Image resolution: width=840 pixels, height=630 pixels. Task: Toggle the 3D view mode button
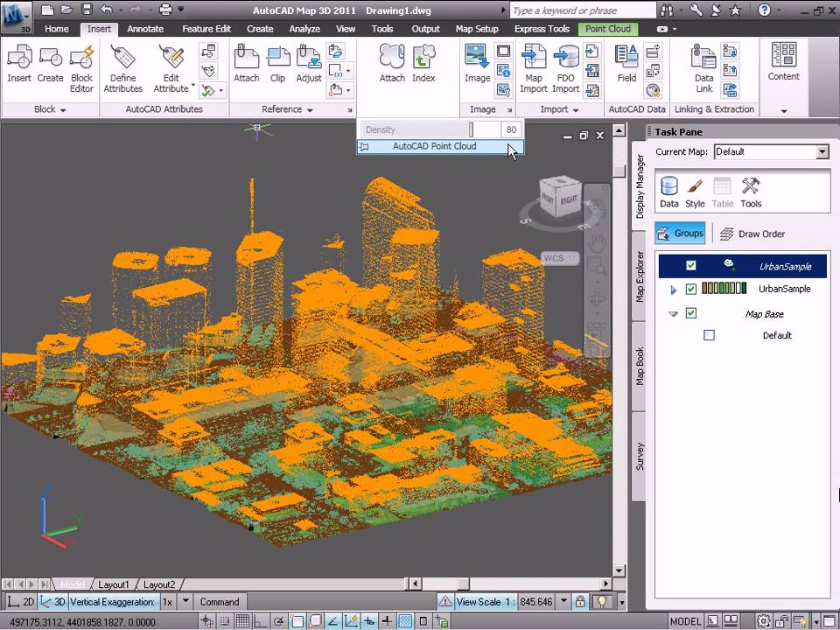(52, 602)
